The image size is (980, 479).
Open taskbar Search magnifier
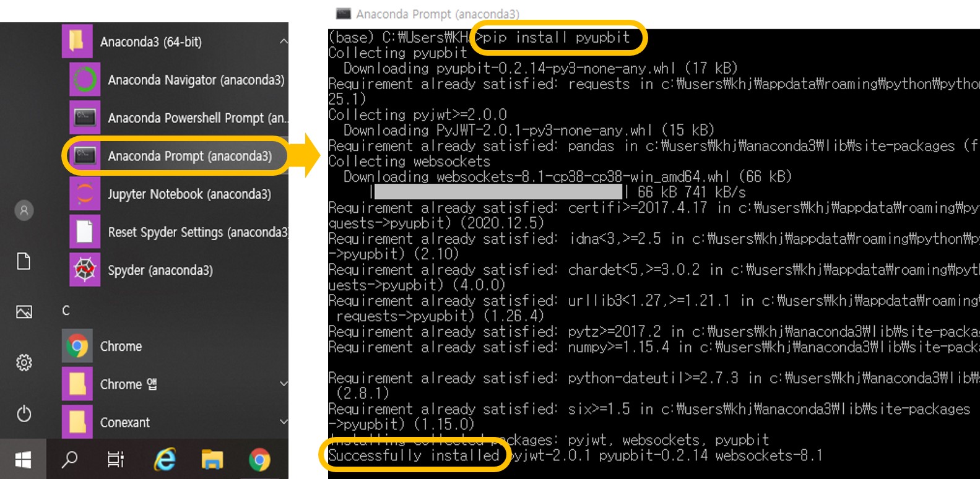point(70,460)
